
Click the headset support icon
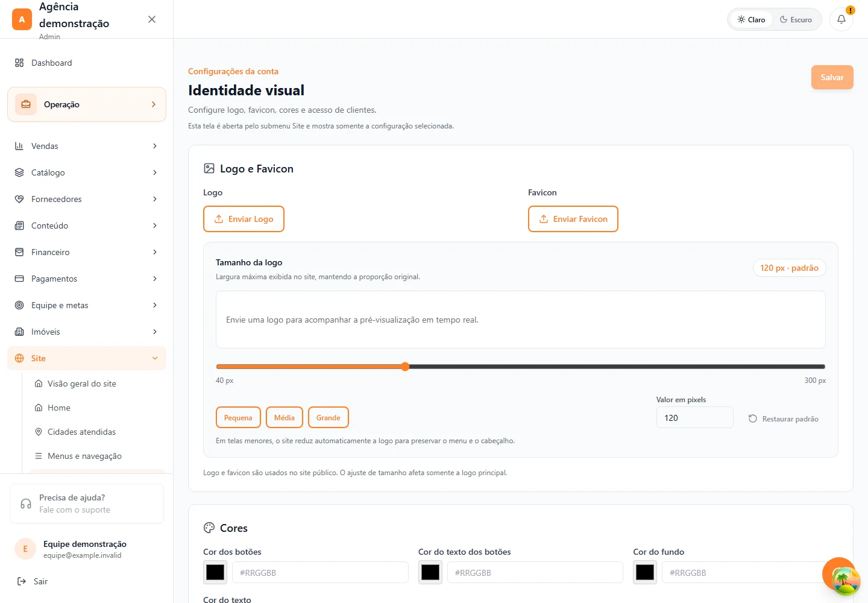(x=26, y=504)
